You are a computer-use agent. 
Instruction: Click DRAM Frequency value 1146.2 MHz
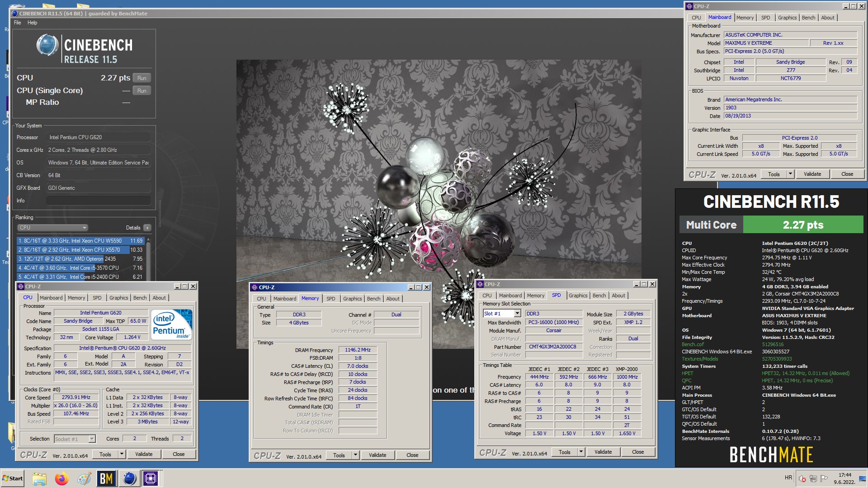[x=358, y=350]
